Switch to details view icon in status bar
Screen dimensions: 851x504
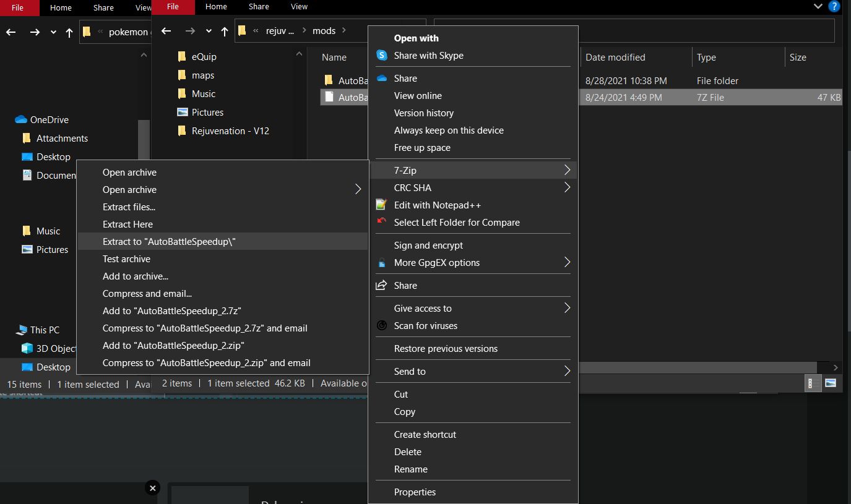click(x=814, y=383)
